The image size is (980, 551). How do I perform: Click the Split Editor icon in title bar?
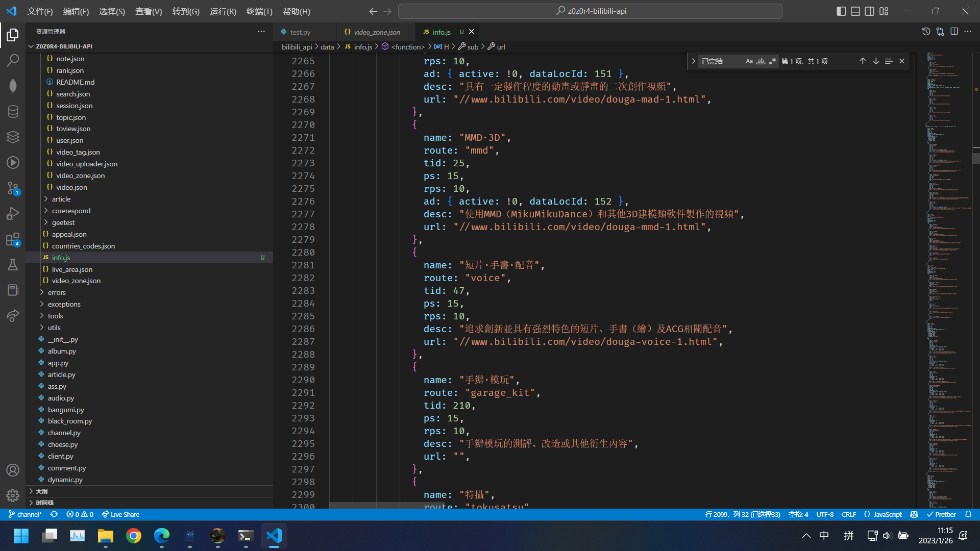(954, 31)
